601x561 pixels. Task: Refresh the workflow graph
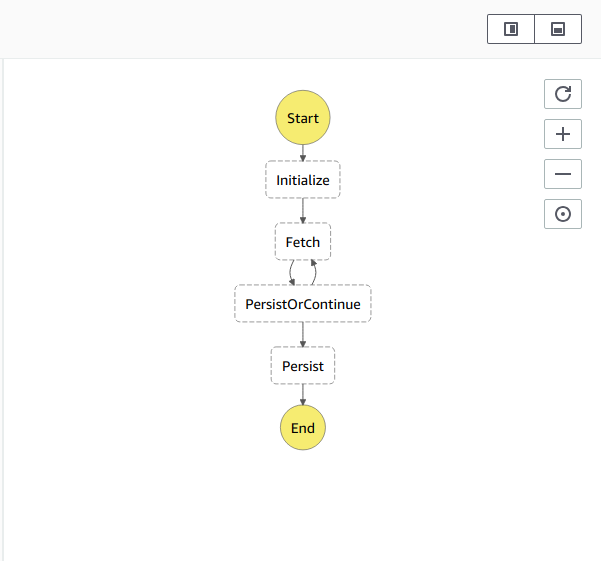pos(563,94)
